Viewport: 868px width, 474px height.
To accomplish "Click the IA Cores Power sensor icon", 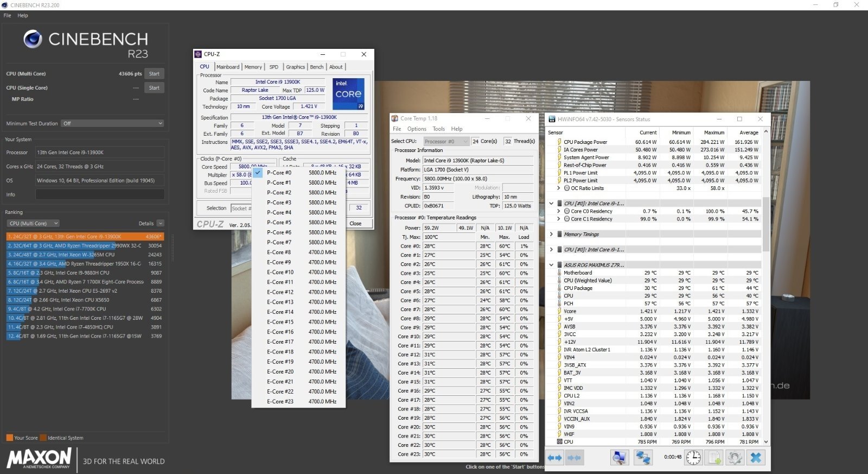I will point(559,149).
